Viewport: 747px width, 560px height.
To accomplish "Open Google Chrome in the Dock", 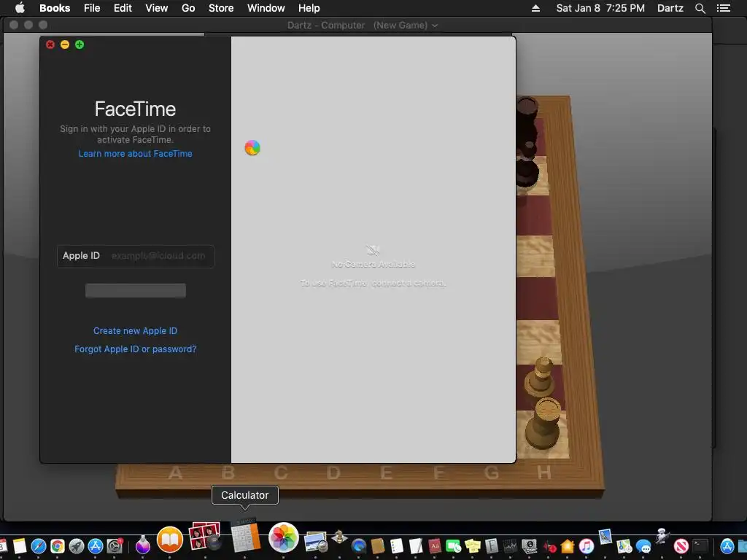I will pos(58,545).
